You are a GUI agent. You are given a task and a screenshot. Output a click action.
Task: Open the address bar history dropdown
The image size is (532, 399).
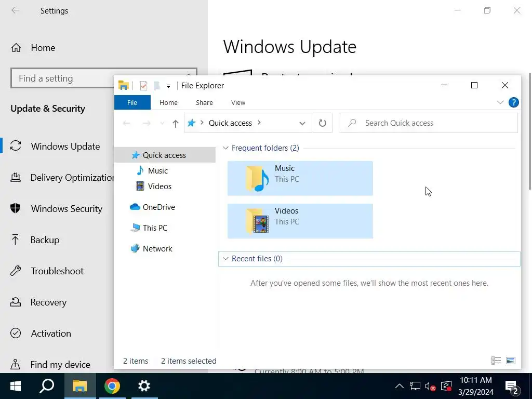click(x=302, y=123)
